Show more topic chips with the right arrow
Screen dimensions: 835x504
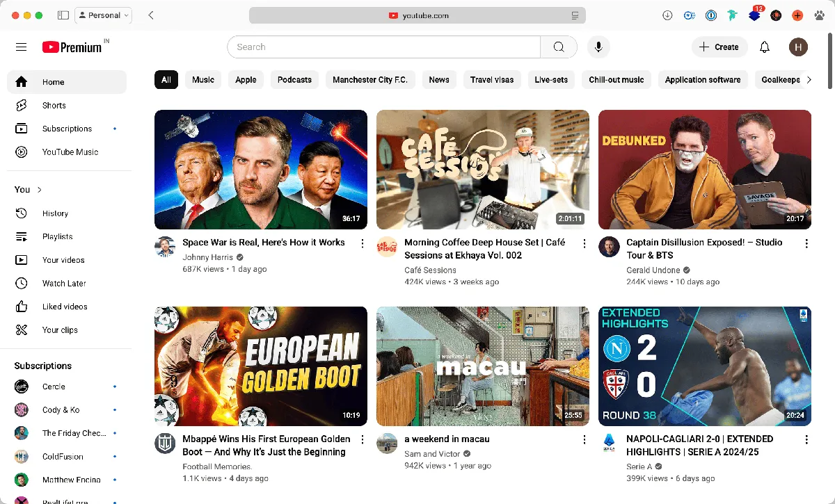coord(809,80)
